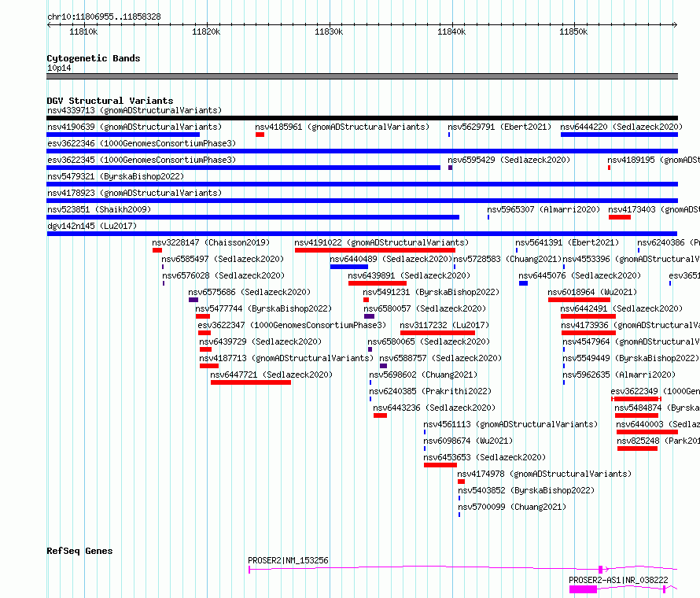Select nsv5965307 (Almarri2020) label
The width and height of the screenshot is (700, 598).
pyautogui.click(x=543, y=209)
